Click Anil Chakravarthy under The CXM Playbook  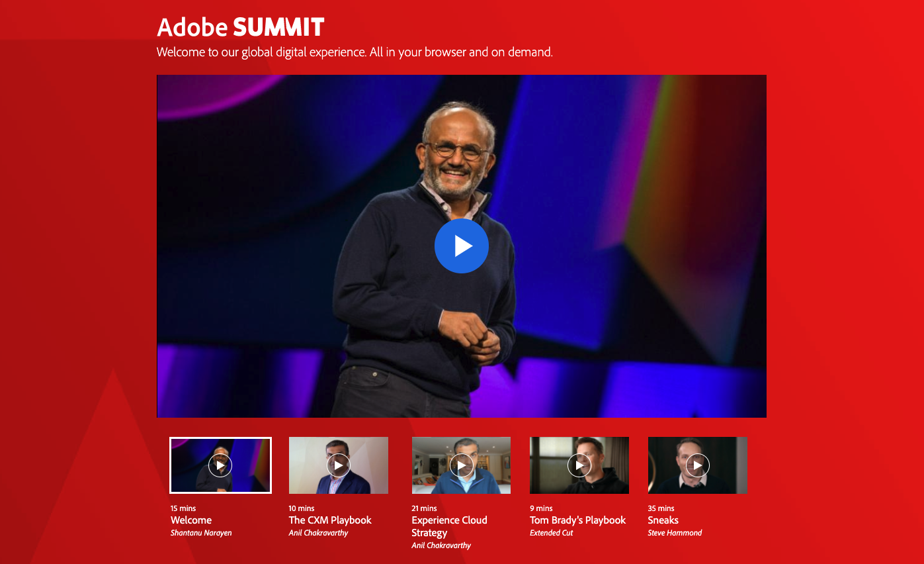318,533
